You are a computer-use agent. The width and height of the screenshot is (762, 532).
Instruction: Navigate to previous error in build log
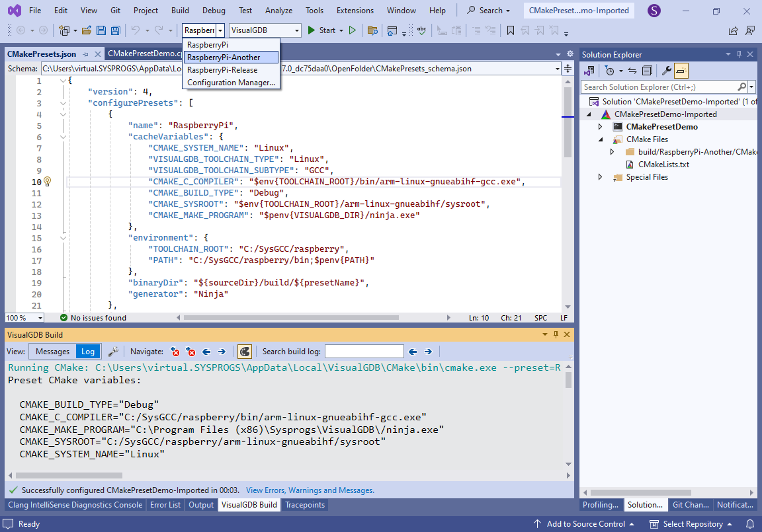[175, 352]
